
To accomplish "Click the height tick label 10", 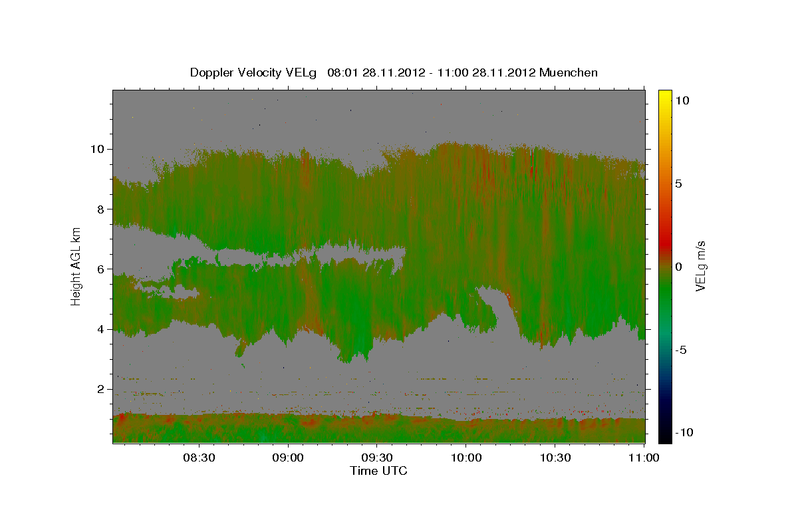I will tap(98, 149).
